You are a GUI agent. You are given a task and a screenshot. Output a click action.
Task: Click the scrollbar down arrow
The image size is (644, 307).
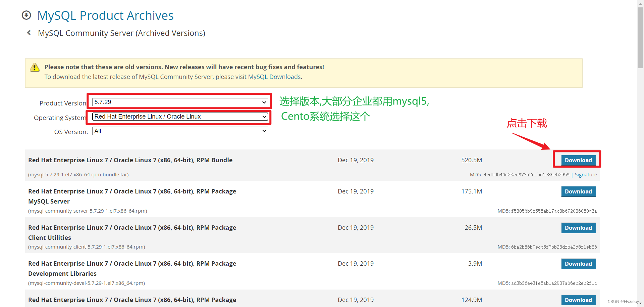[640, 303]
